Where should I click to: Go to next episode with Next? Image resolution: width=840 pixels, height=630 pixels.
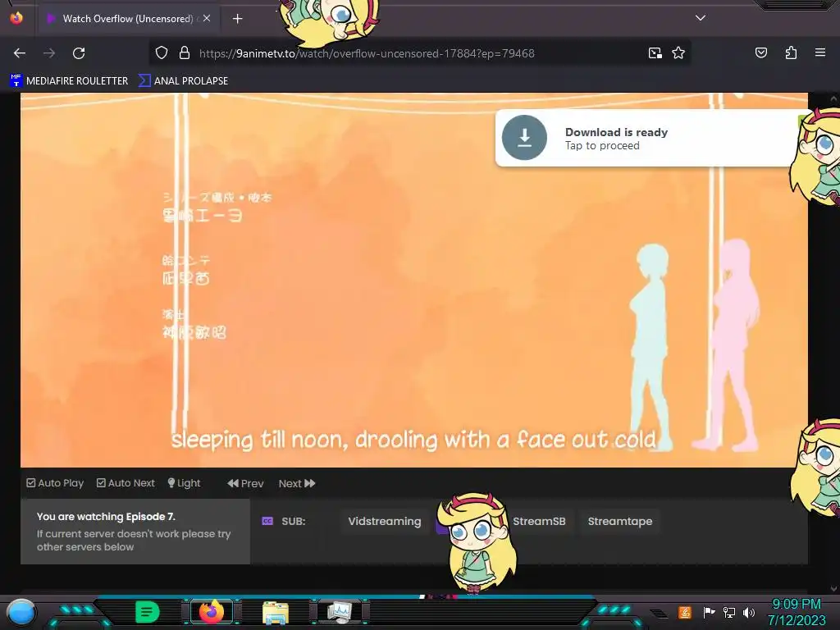click(297, 483)
